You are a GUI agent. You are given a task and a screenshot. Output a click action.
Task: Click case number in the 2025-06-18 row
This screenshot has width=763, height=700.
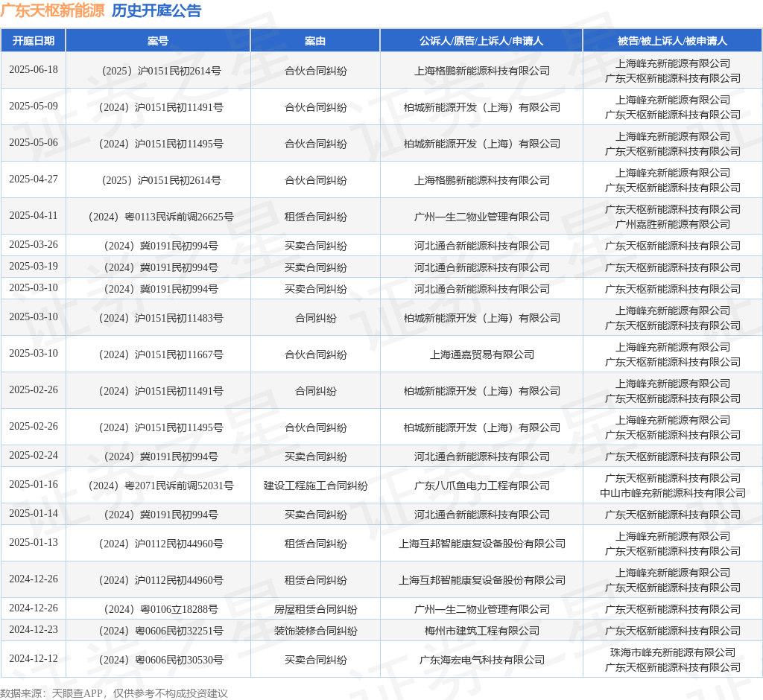pyautogui.click(x=161, y=71)
